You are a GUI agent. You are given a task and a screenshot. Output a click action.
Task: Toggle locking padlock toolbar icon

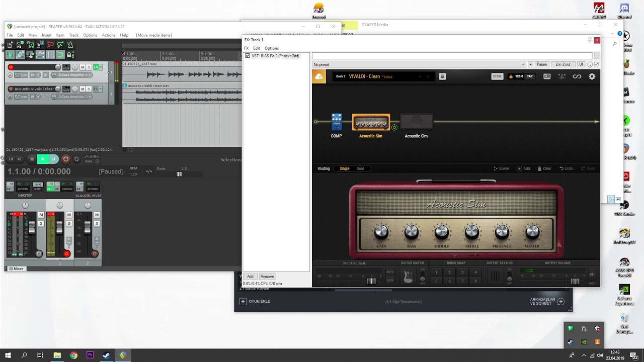(70, 54)
